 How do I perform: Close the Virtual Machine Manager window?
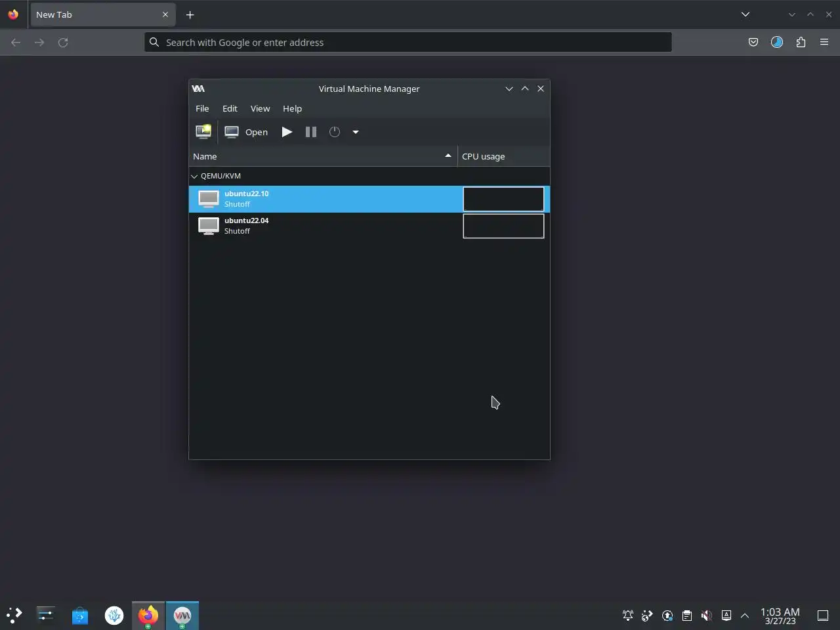tap(541, 89)
